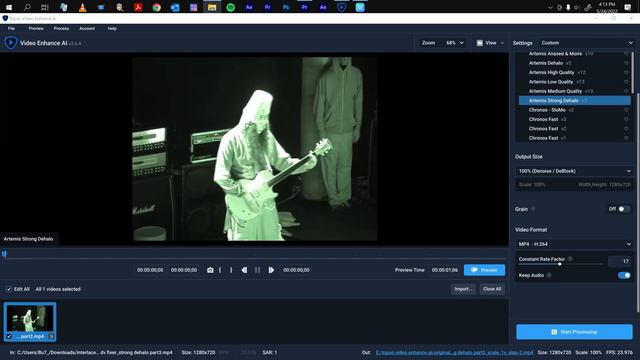Toggle the Keep Audio switch
This screenshot has width=640, height=360.
pyautogui.click(x=624, y=275)
